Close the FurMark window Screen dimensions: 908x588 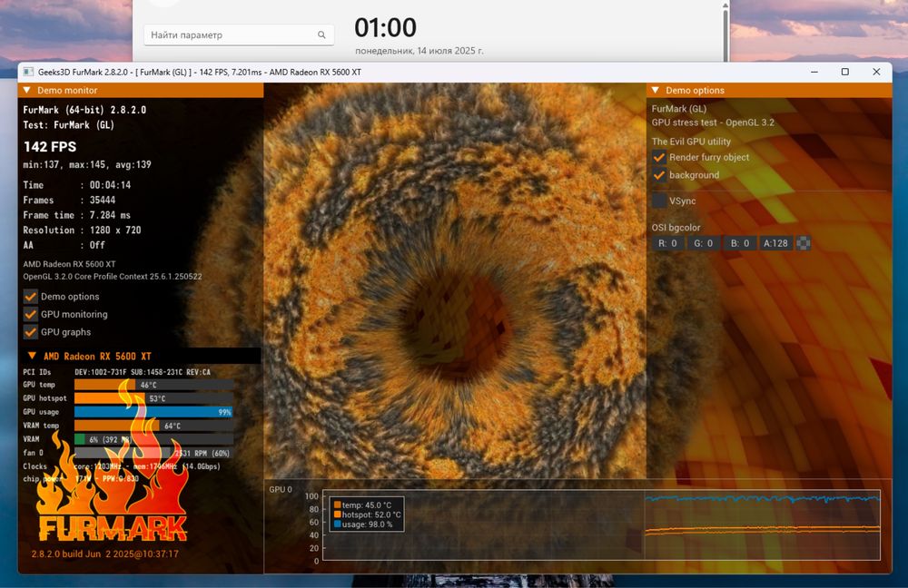click(876, 72)
